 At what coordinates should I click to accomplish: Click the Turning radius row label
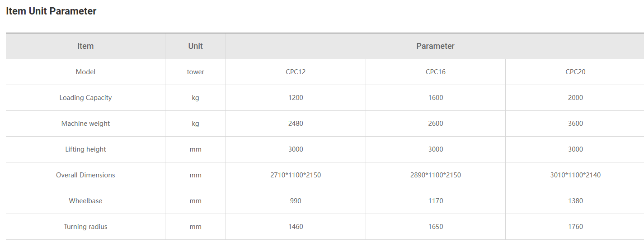pyautogui.click(x=85, y=227)
